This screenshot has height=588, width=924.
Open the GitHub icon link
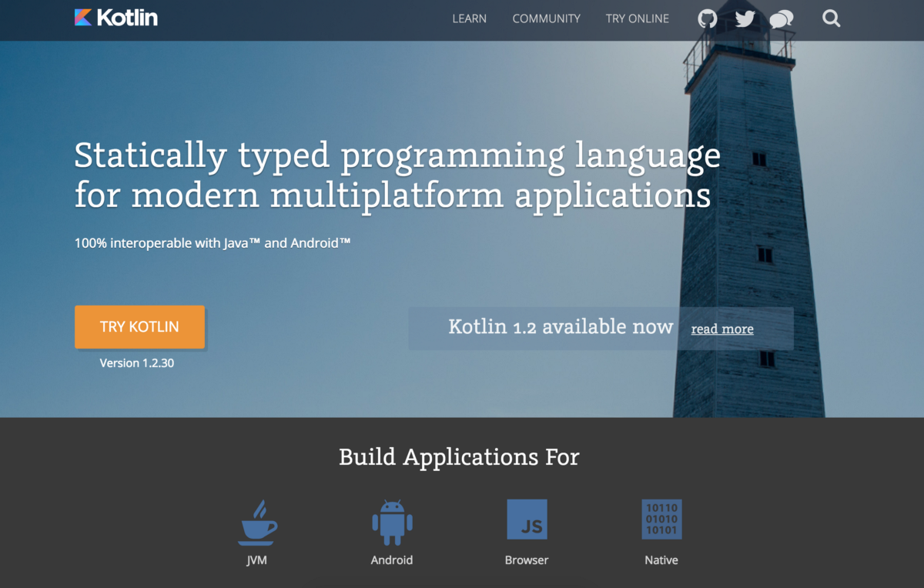click(708, 18)
